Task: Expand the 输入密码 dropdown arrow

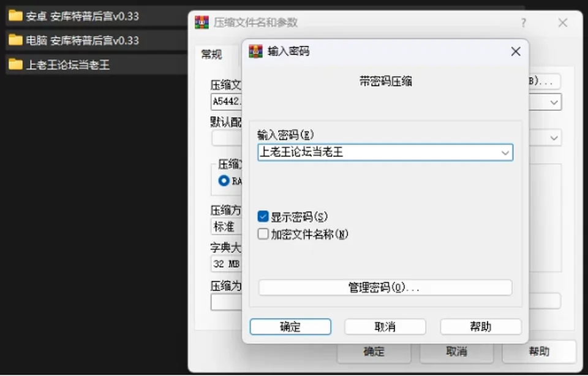Action: (505, 152)
